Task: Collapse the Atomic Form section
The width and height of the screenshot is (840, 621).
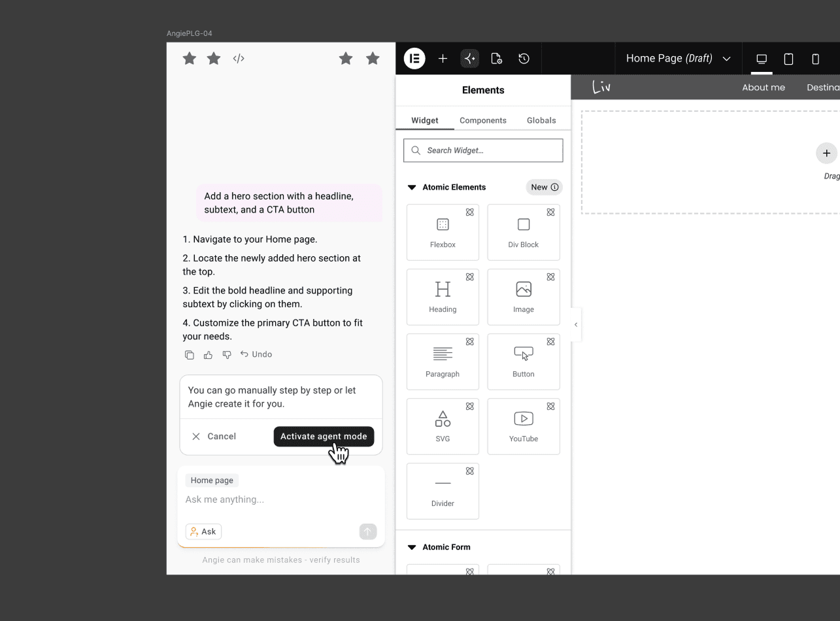Action: pyautogui.click(x=412, y=548)
